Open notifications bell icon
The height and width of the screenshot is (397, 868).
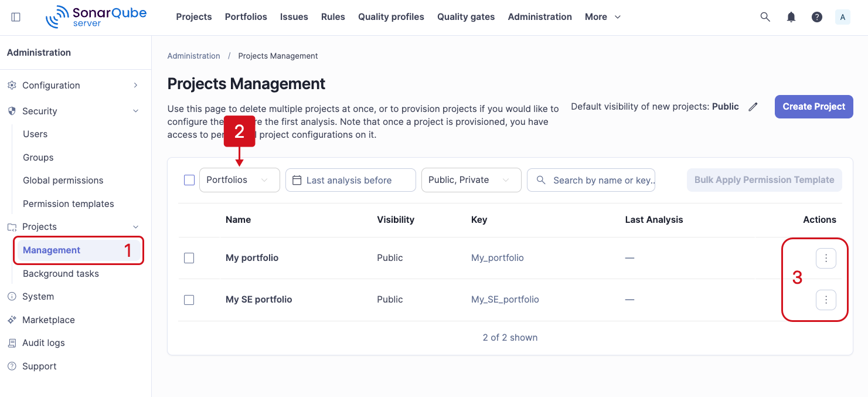791,17
